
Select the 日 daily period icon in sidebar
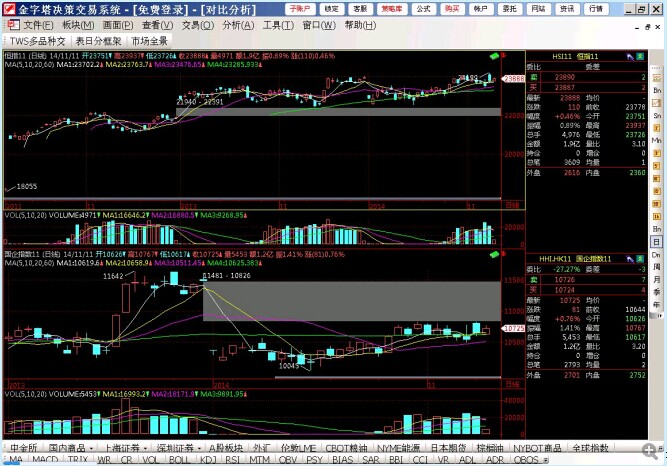657,241
